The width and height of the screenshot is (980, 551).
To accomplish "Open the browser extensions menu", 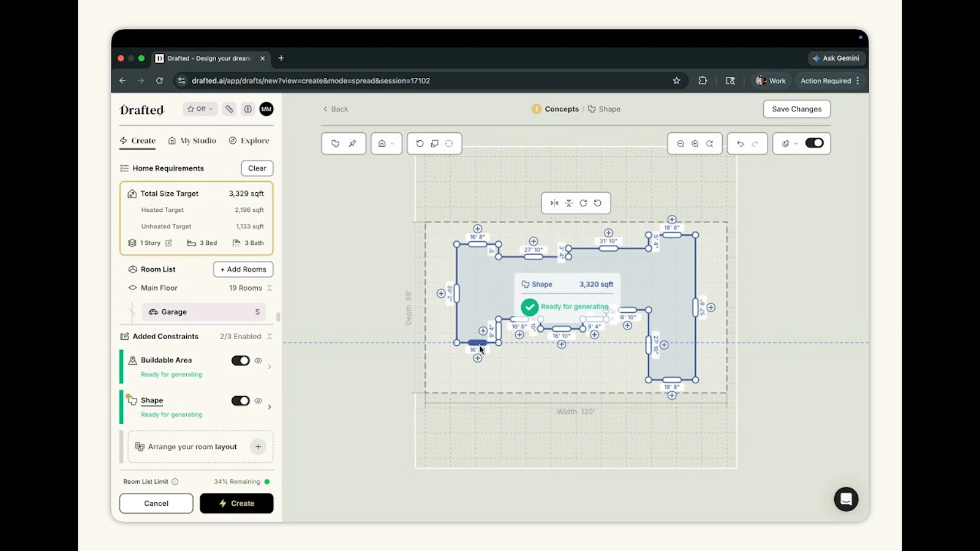I will click(x=703, y=81).
